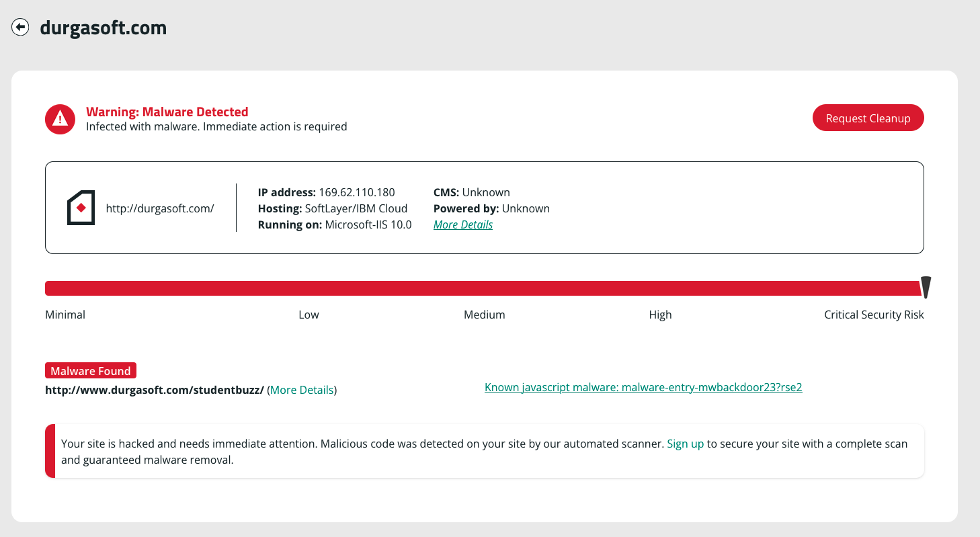Click the Powered by: Unknown text

point(491,208)
